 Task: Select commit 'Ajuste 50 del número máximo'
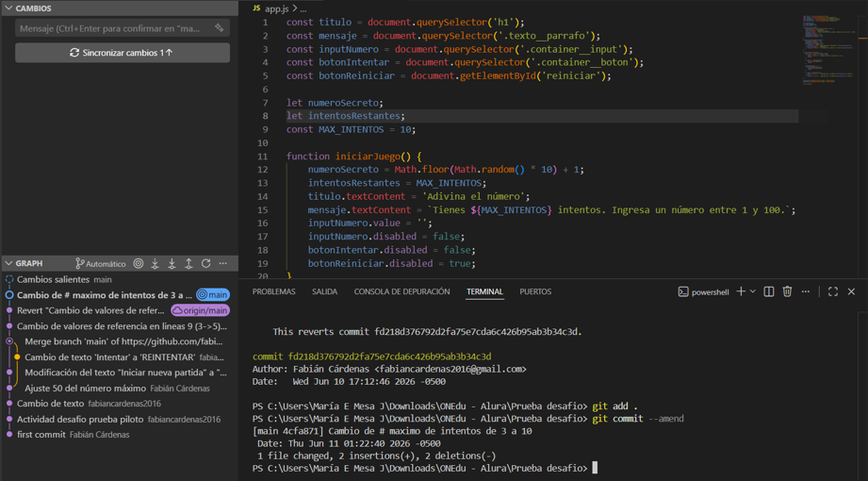tap(119, 389)
